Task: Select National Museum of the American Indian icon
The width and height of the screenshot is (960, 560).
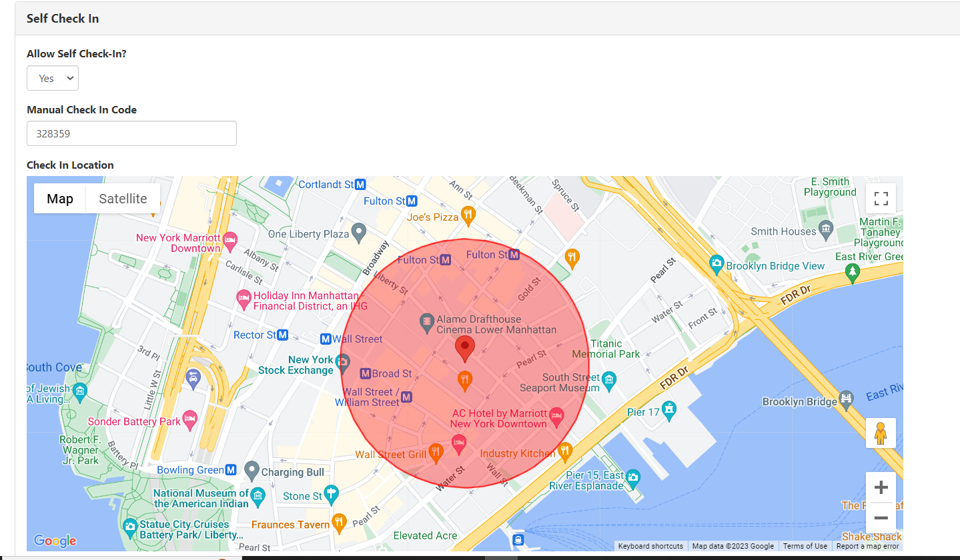Action: tap(258, 497)
